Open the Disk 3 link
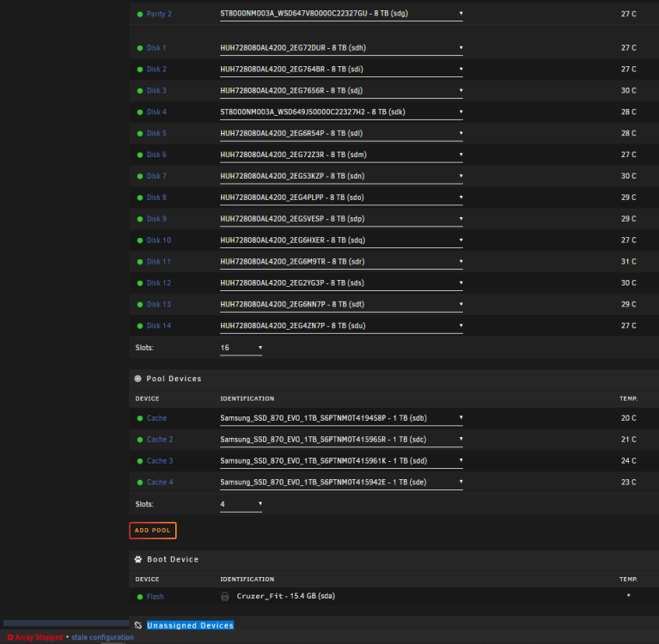Image resolution: width=659 pixels, height=644 pixels. click(x=156, y=91)
